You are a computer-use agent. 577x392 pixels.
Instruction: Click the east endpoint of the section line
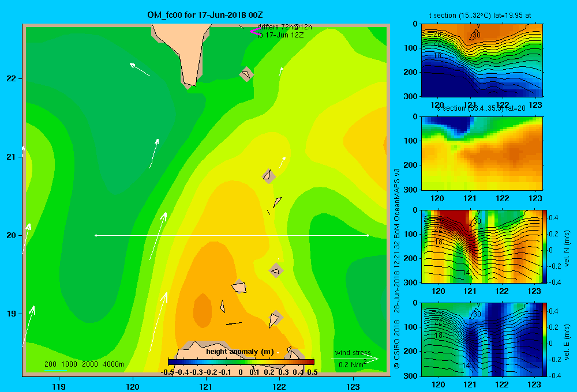pyautogui.click(x=368, y=235)
